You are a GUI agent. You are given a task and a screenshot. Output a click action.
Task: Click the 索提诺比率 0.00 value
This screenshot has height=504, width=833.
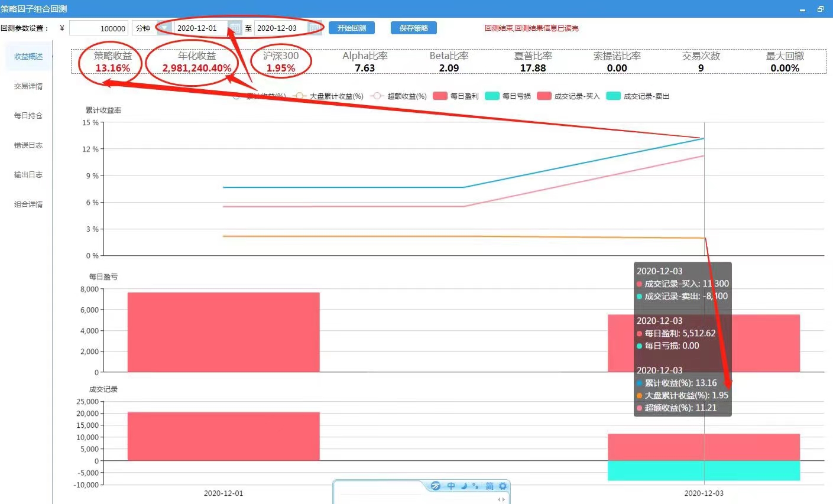(617, 68)
